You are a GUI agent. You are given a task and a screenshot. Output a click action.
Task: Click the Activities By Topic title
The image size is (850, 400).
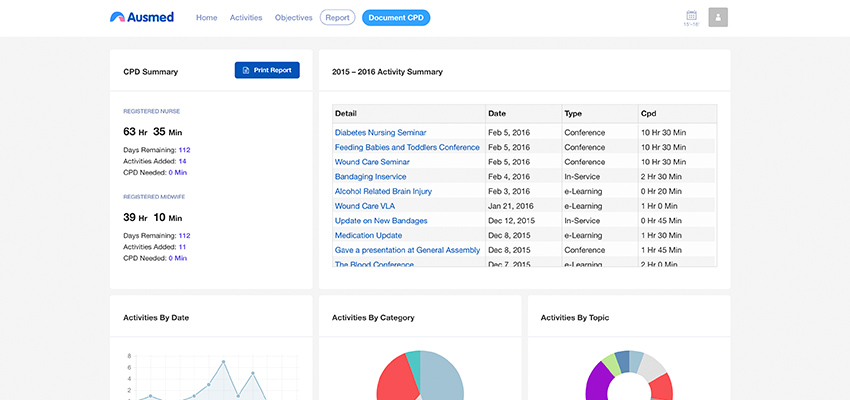(x=575, y=318)
